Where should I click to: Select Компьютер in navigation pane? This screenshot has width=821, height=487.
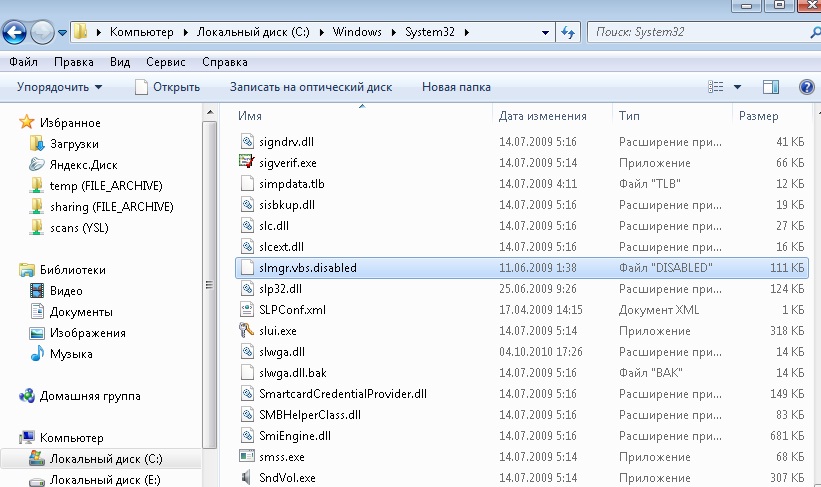[x=72, y=438]
